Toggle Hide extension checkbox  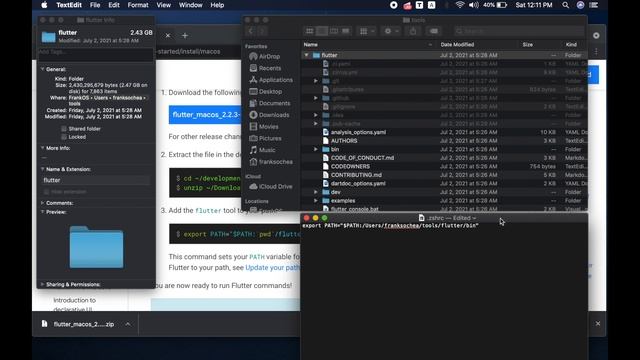click(46, 192)
